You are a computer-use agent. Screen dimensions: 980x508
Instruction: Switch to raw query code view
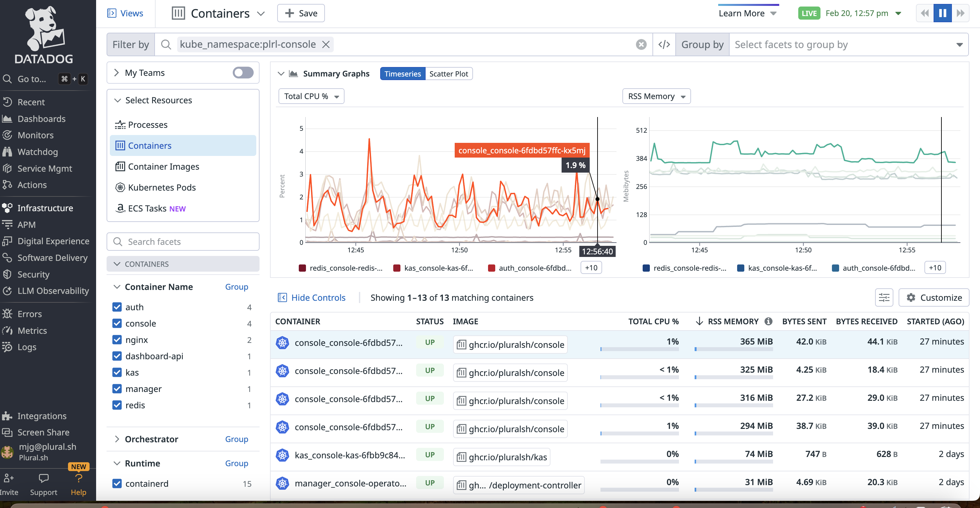coord(664,44)
